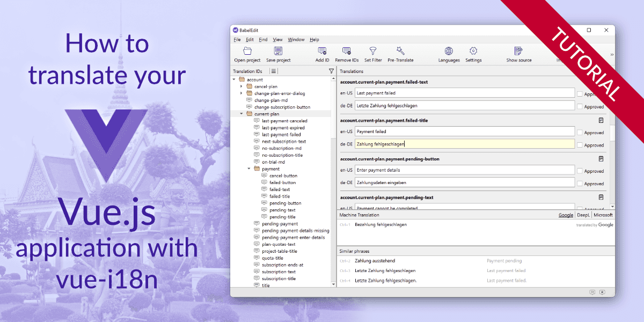Click the Open project toolbar icon

[247, 52]
